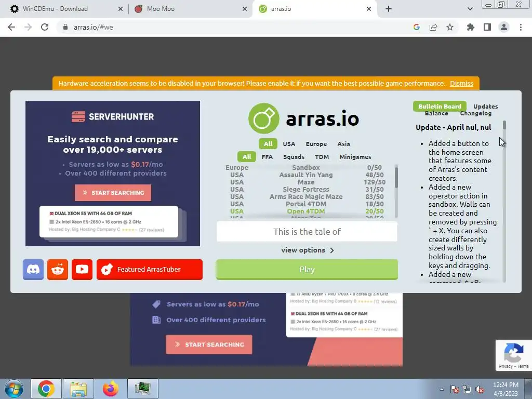
Task: Open the Balance tab
Action: pyautogui.click(x=436, y=113)
